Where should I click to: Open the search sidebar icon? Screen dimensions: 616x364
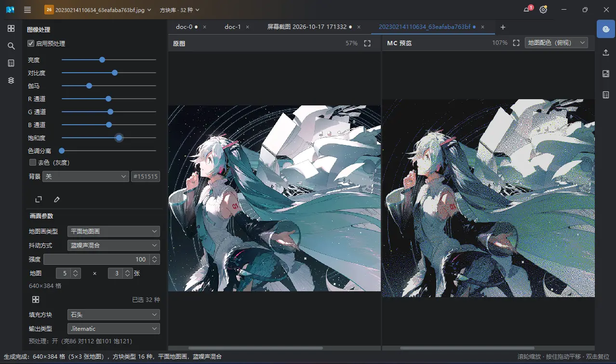[x=11, y=46]
